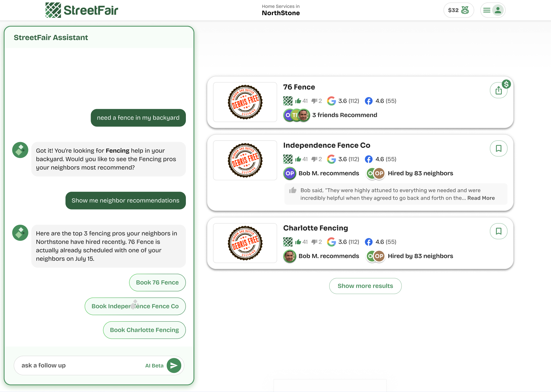
Task: Open 76 Fence logo thumbnail
Action: (245, 102)
